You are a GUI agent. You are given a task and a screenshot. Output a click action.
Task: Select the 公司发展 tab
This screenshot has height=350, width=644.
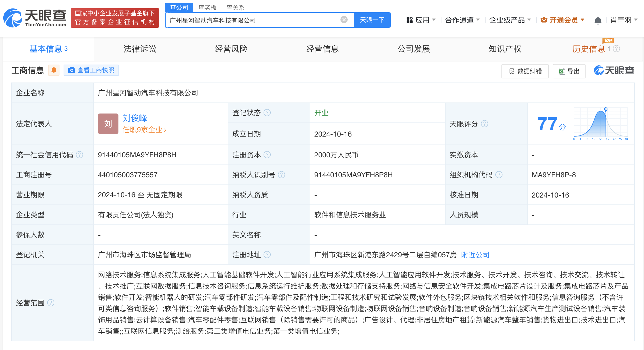(414, 49)
